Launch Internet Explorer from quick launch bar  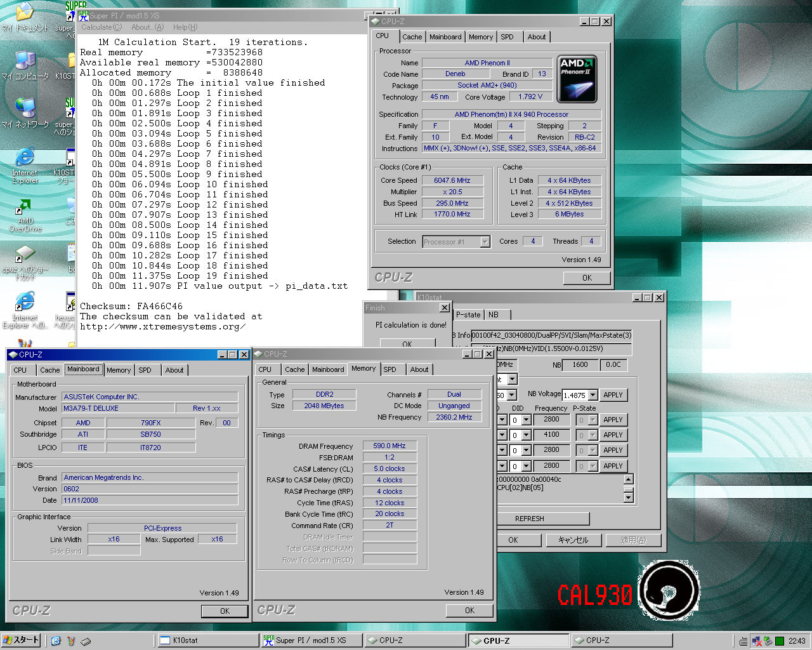pyautogui.click(x=56, y=641)
